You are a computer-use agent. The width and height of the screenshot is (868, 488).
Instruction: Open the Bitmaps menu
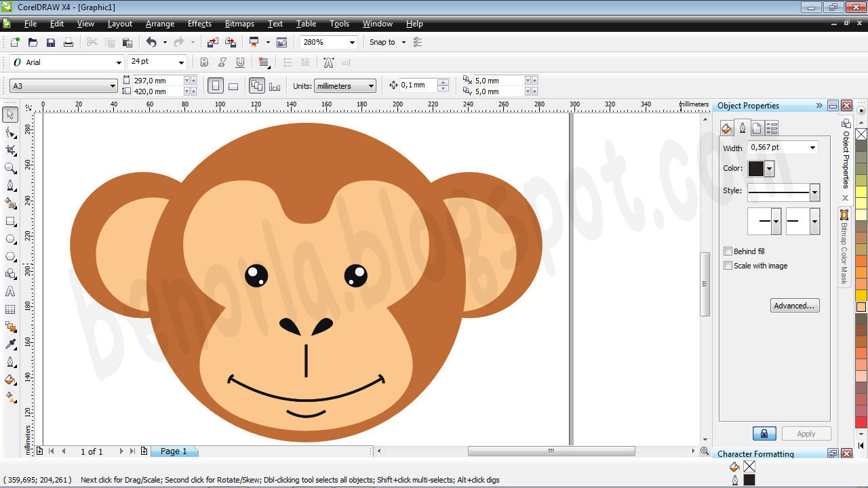(x=239, y=24)
